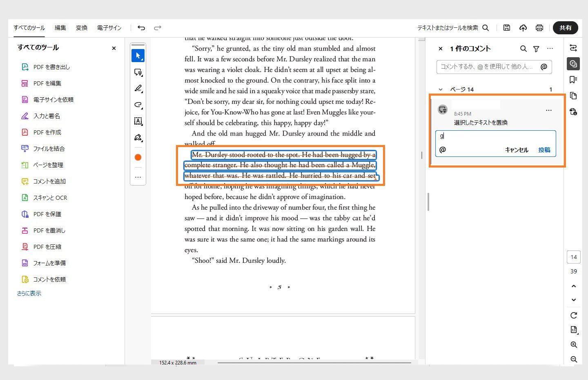This screenshot has height=380, width=588.
Task: Activate the selection arrow tool
Action: click(x=138, y=56)
